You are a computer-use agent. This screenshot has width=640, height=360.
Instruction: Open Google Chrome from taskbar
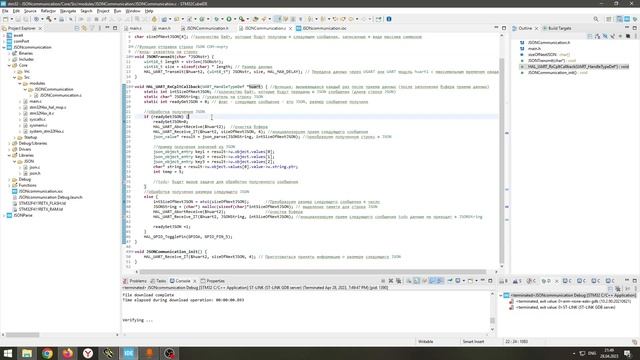[x=47, y=353]
